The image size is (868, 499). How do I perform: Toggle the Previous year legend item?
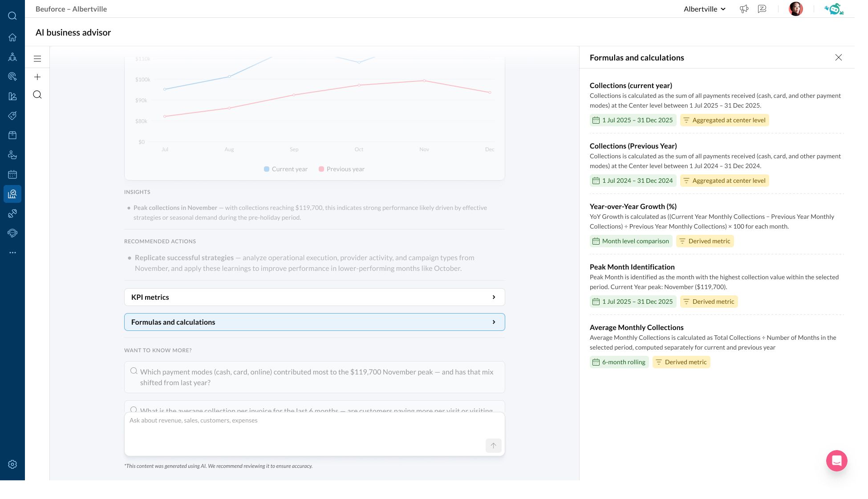pos(341,169)
